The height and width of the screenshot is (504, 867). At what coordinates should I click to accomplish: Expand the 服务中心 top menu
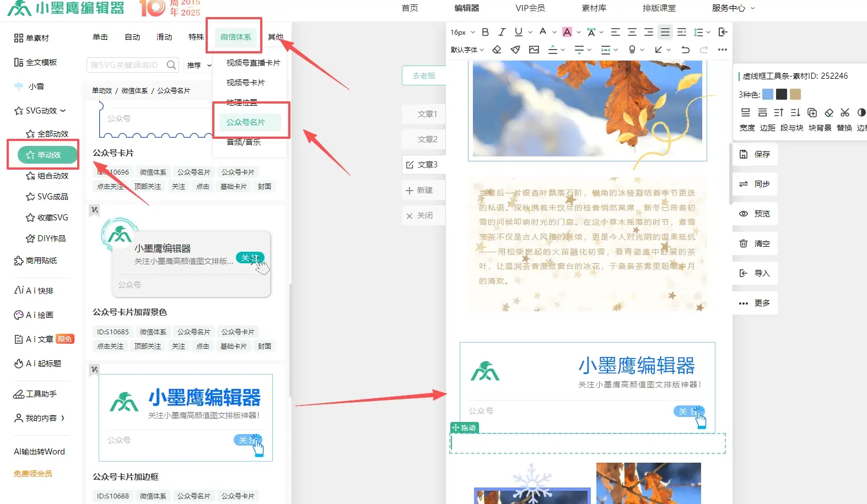point(734,8)
